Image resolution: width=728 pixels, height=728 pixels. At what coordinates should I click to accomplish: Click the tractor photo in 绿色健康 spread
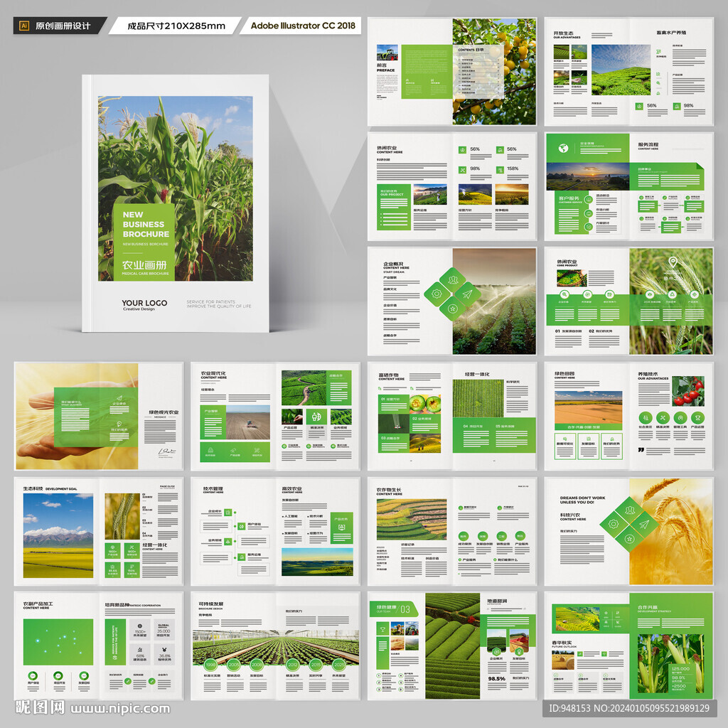click(412, 628)
